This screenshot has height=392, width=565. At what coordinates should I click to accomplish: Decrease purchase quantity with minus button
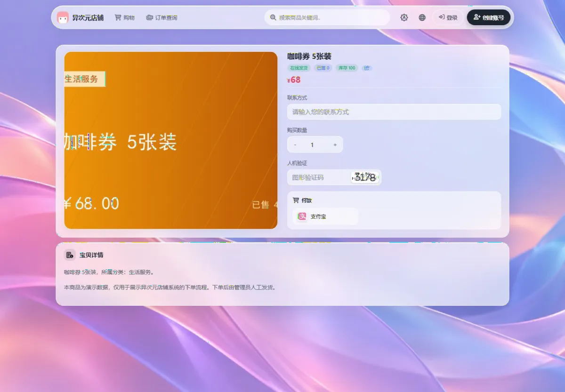[x=295, y=144]
